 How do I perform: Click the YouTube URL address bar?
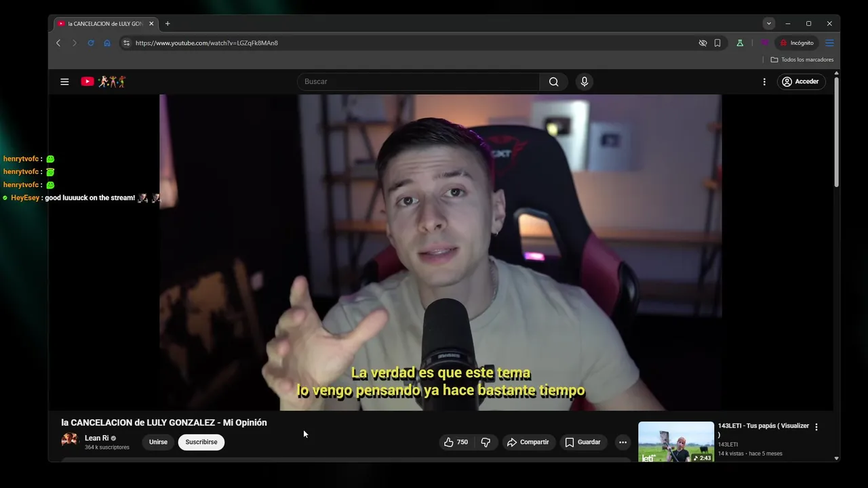point(415,43)
